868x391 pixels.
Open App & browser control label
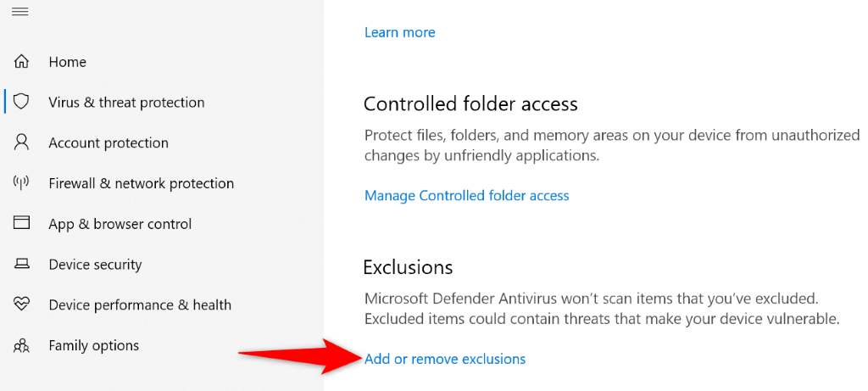pos(120,224)
